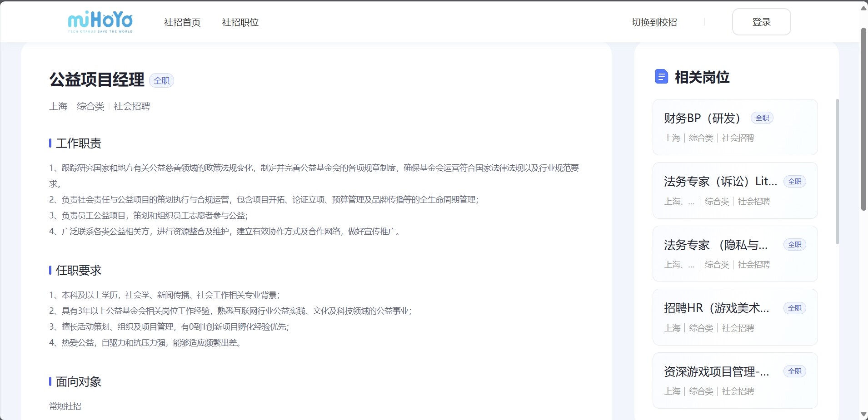Click the 任职要求 section heading
This screenshot has height=420, width=868.
(78, 271)
